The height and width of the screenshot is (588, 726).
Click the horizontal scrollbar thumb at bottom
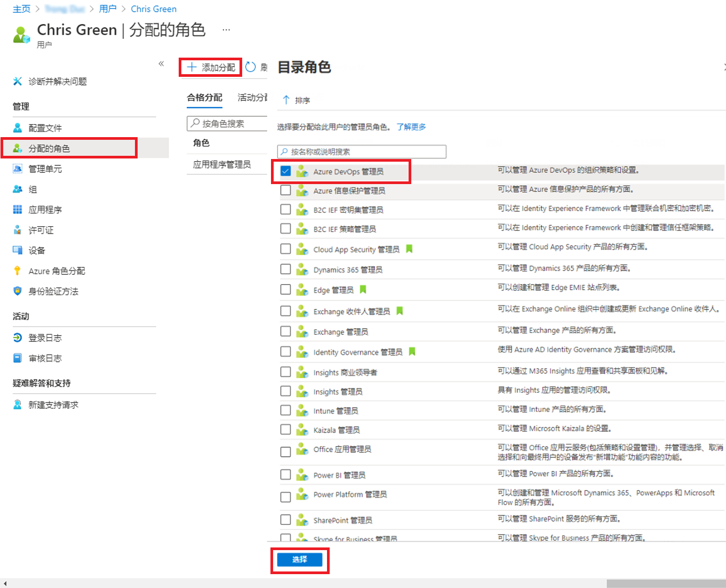pyautogui.click(x=666, y=584)
